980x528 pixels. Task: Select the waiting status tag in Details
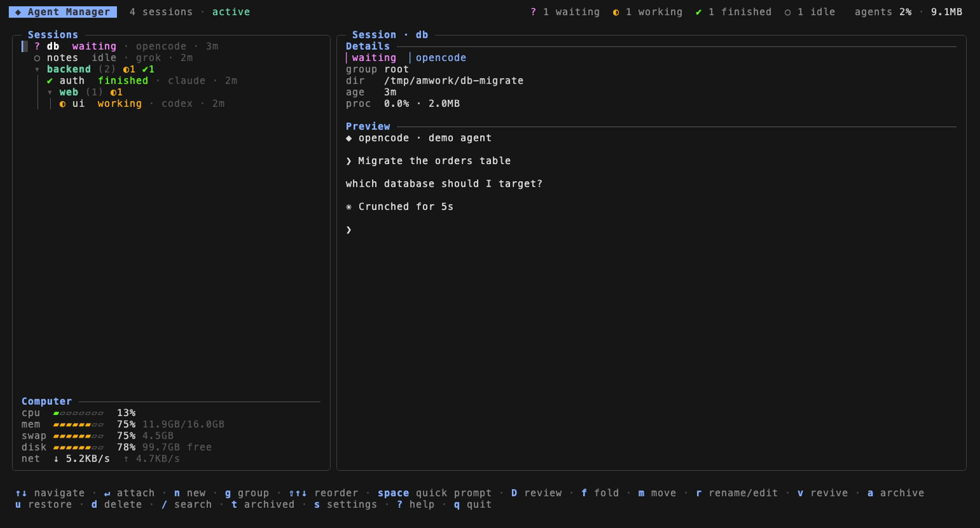pos(374,58)
